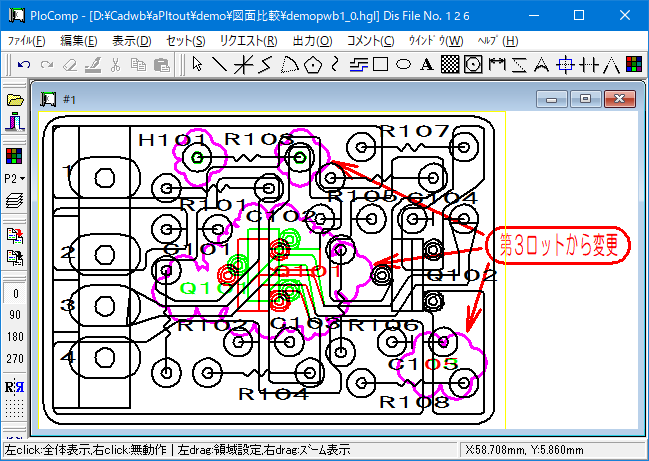Select the ellipse drawing tool
The height and width of the screenshot is (461, 649).
click(x=403, y=65)
